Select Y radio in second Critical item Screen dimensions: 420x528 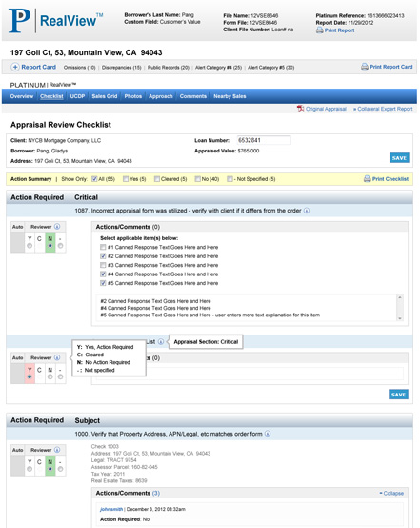[30, 376]
